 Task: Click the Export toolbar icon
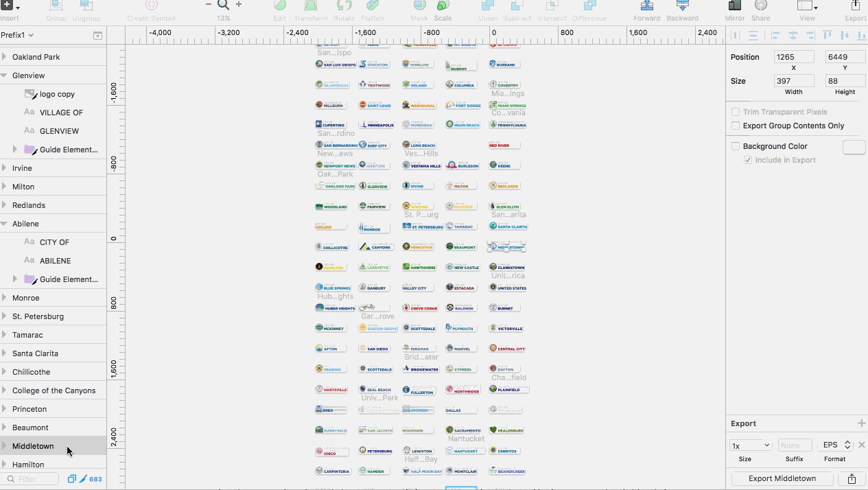855,5
